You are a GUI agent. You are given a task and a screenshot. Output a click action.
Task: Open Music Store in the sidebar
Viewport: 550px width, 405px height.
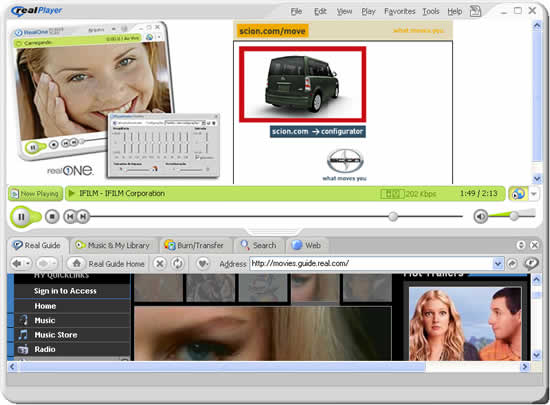coord(56,335)
